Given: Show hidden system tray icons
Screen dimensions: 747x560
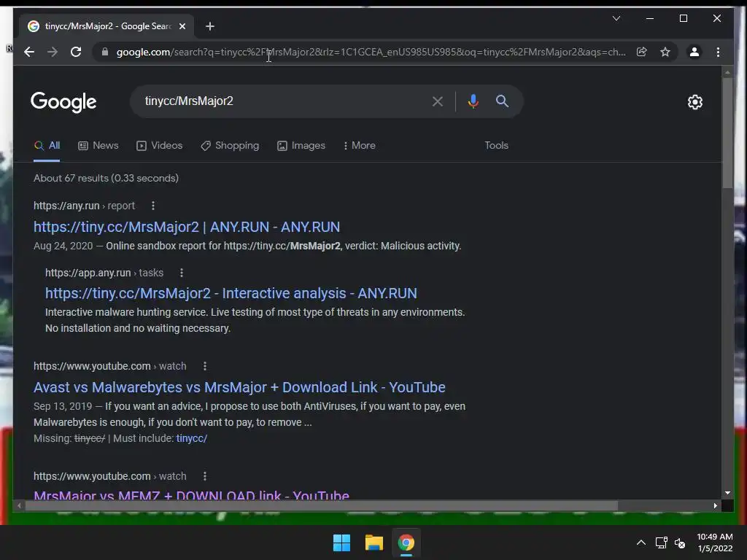Looking at the screenshot, I should [x=641, y=542].
